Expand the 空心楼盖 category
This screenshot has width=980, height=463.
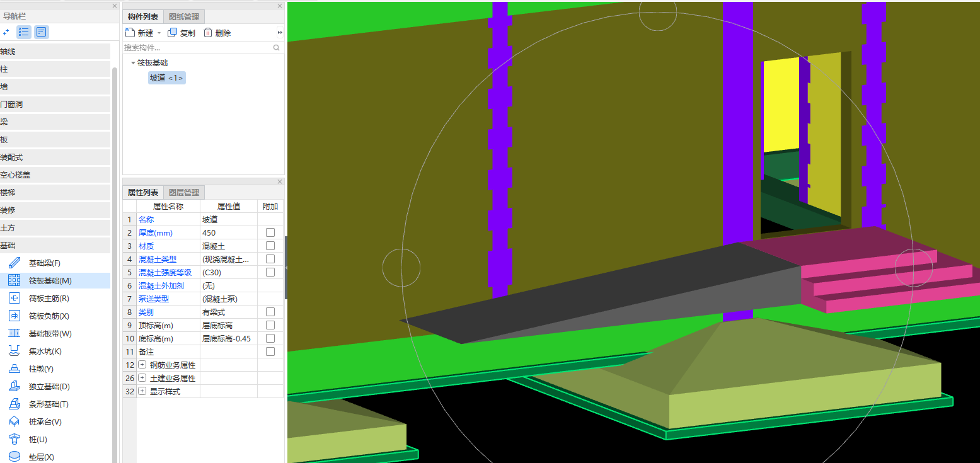55,175
